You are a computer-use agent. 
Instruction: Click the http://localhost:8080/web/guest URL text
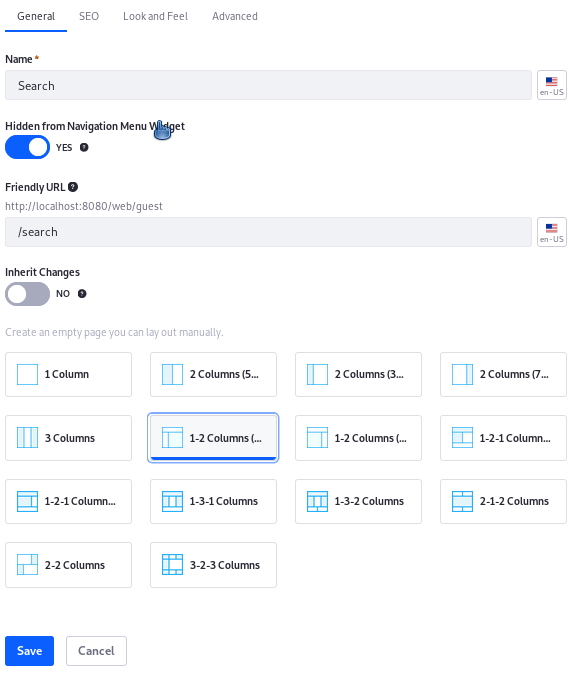click(x=84, y=206)
